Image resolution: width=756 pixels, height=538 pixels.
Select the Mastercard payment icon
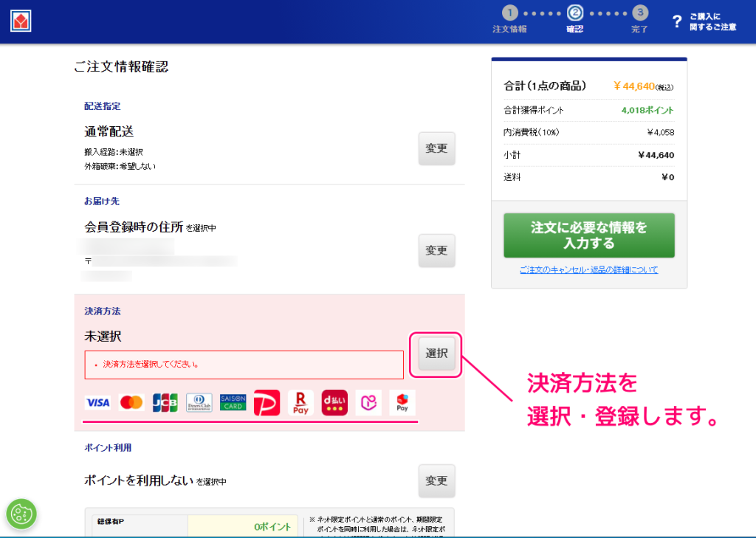pyautogui.click(x=132, y=401)
